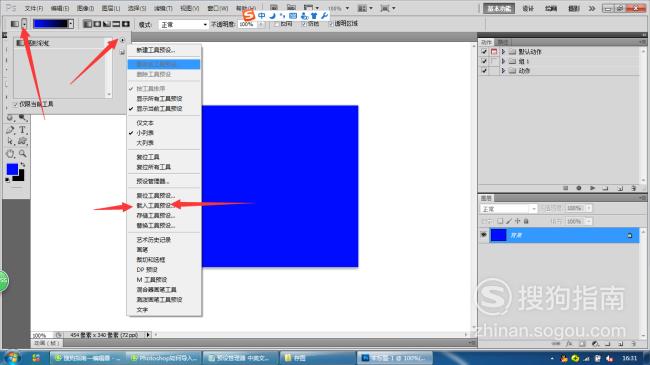Click the swap foreground background colors icon
This screenshot has height=365, width=650.
tap(23, 165)
